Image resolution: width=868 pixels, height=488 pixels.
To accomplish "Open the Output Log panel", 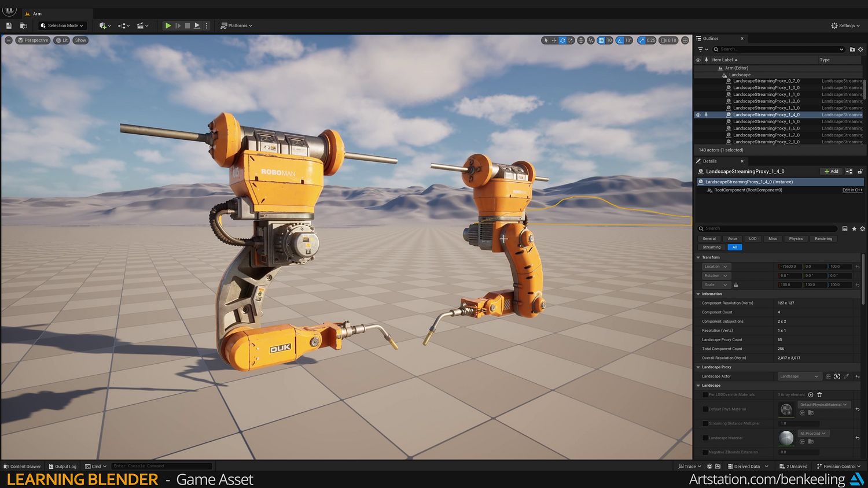I will (62, 467).
